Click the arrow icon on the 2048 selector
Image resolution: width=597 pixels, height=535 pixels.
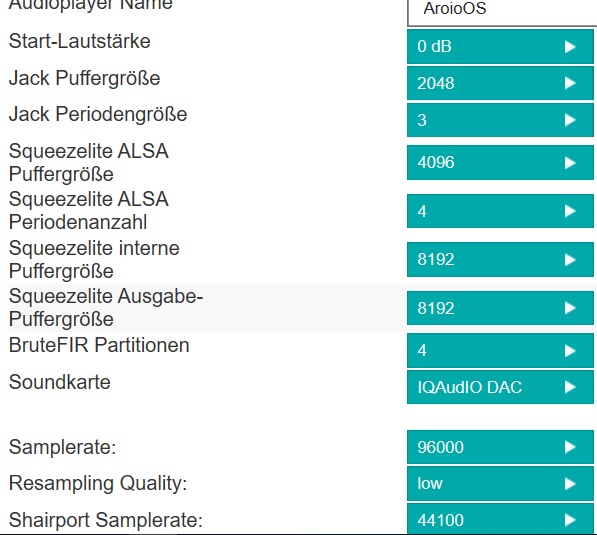[570, 83]
